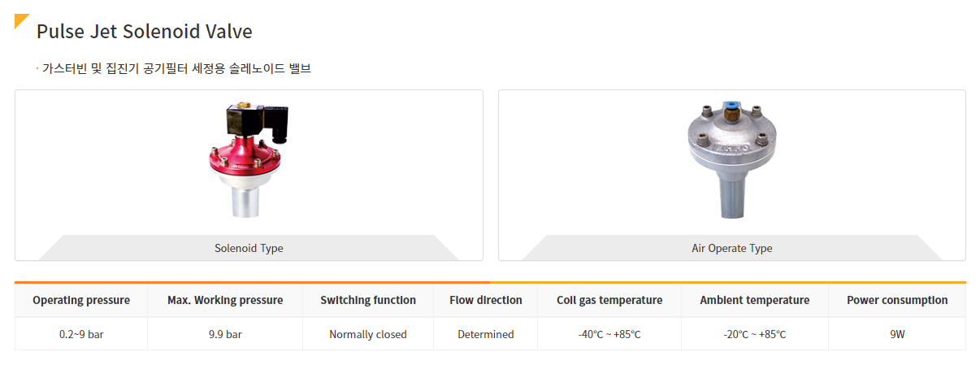
Task: Click the Korean subtitle description text
Action: click(174, 69)
